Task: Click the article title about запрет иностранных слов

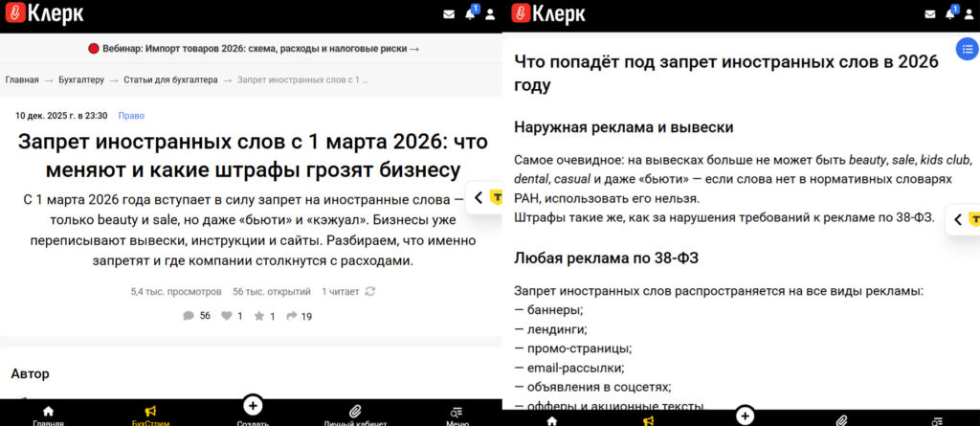Action: pos(253,155)
